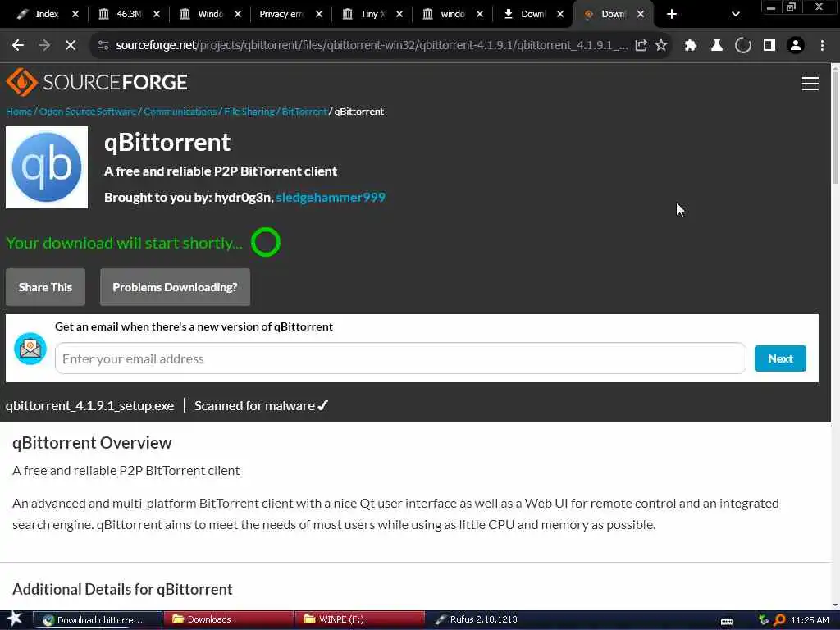Viewport: 840px width, 630px height.
Task: Open SourceForge hamburger menu
Action: 810,84
